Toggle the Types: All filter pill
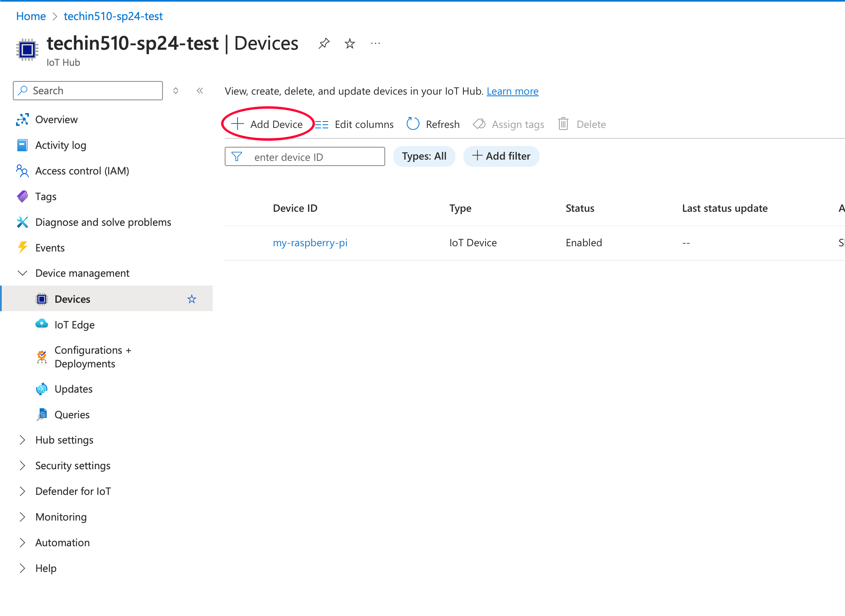Screen dimensions: 845x616 tap(424, 156)
